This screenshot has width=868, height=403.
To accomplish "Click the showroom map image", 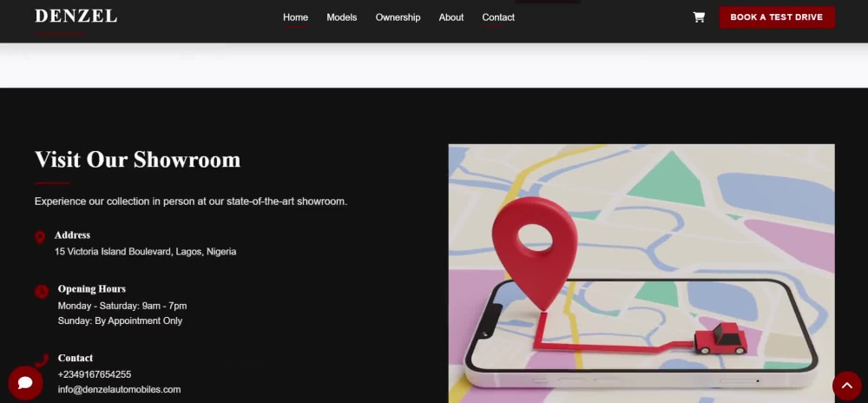I will click(641, 274).
